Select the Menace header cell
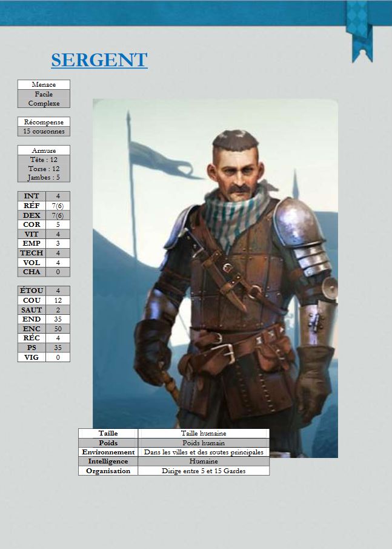Screen dimensions: 392x549 tap(44, 84)
